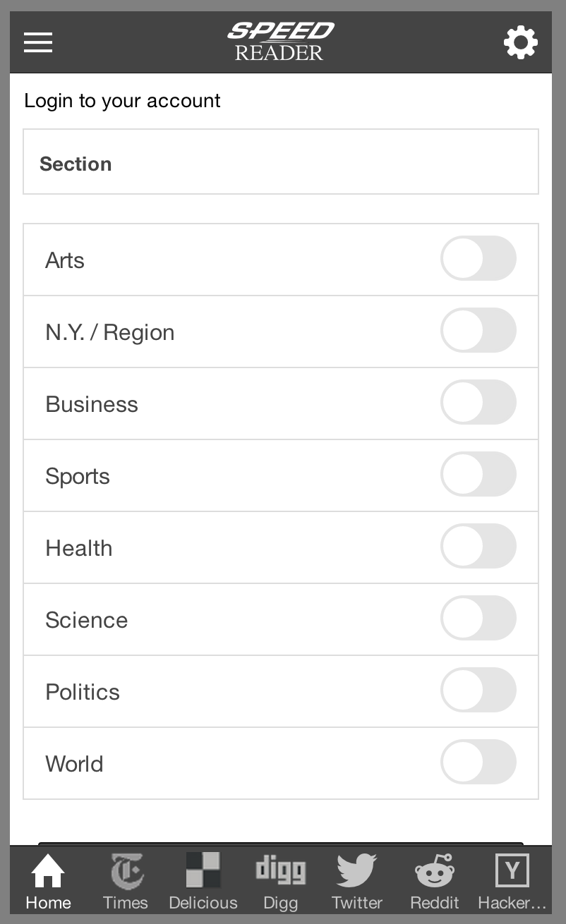Open the Reddit alien icon

click(435, 870)
